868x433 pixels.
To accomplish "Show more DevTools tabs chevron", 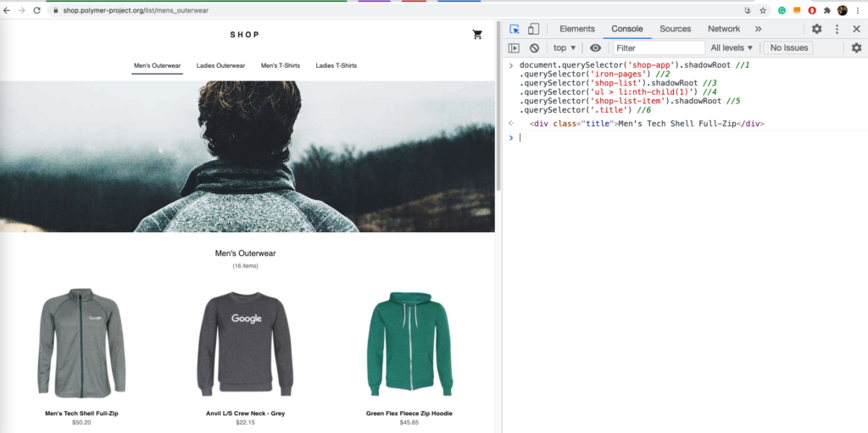I will pos(758,29).
